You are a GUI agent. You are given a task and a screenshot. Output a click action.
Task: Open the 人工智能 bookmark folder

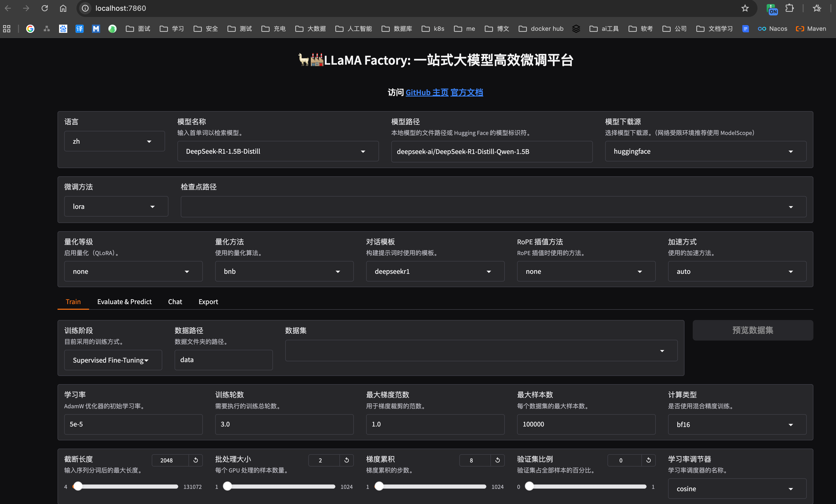(x=354, y=29)
